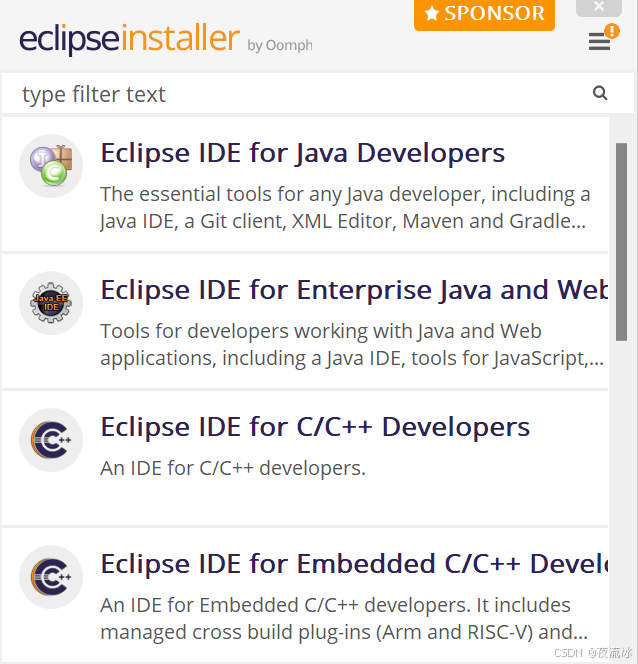Viewport: 638px width, 664px height.
Task: Click 'An IDE for Embedded C/C++ developers' description
Action: pyautogui.click(x=344, y=619)
